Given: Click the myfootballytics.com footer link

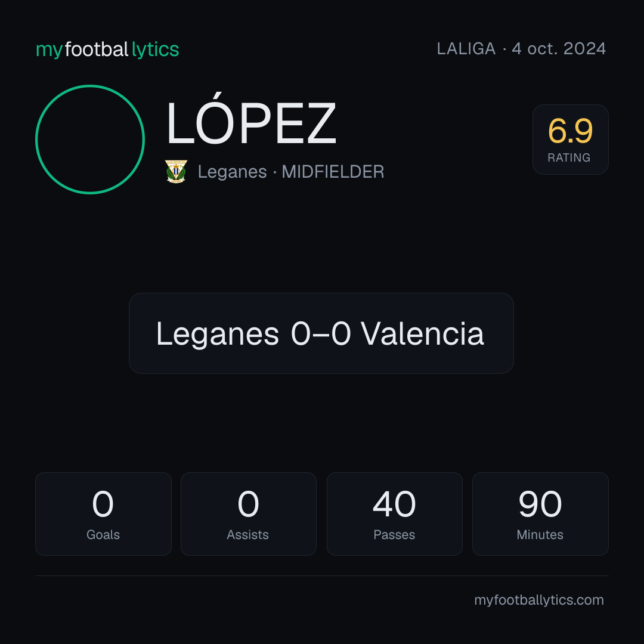Looking at the screenshot, I should pos(539,600).
